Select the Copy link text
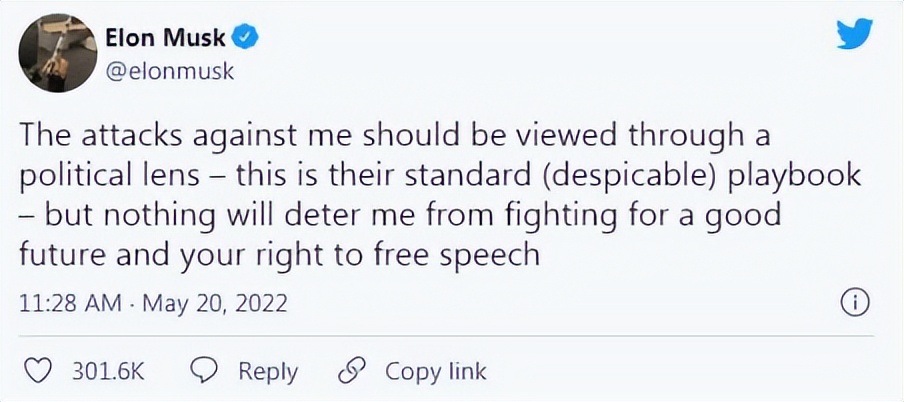904x402 pixels. click(x=435, y=372)
